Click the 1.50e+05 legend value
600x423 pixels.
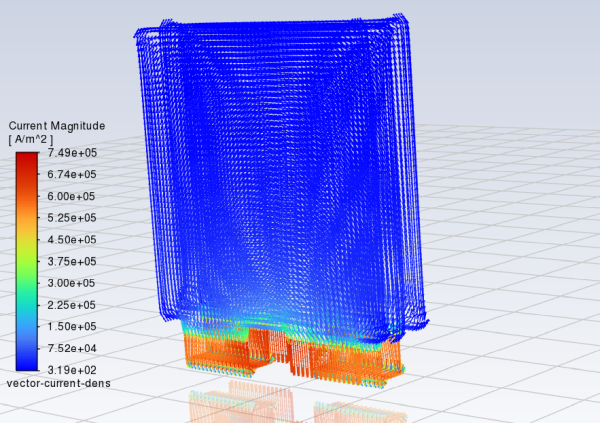click(72, 327)
